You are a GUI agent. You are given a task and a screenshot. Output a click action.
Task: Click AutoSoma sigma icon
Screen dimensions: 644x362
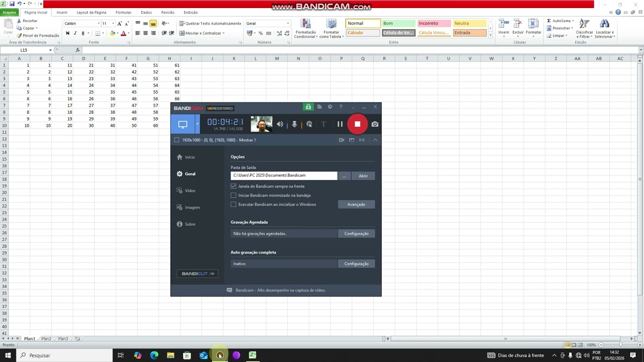549,21
